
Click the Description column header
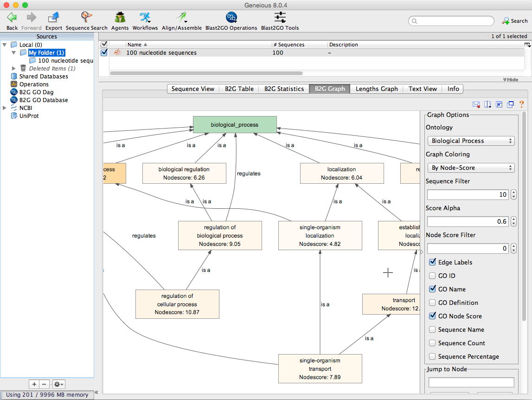[425, 45]
